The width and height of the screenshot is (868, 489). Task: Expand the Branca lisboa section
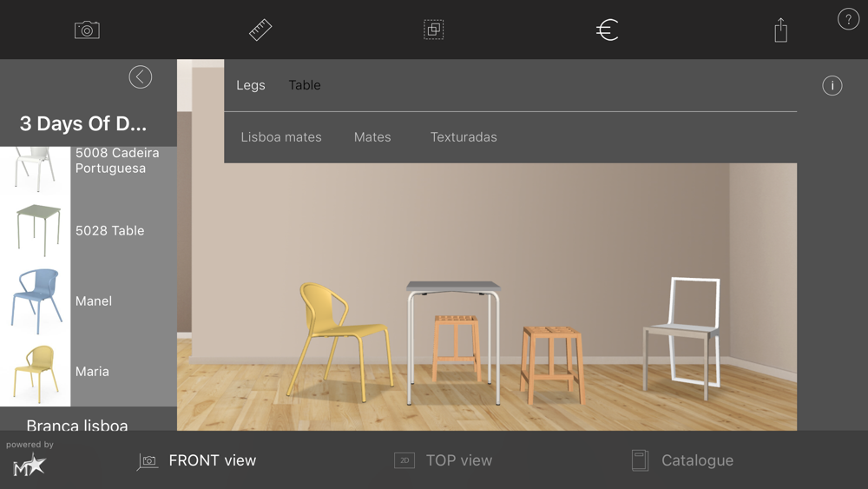[77, 425]
